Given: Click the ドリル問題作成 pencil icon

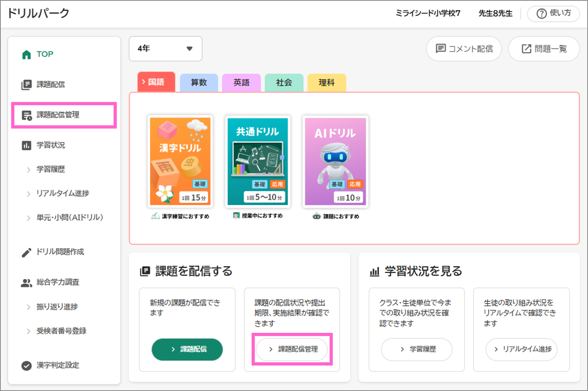Looking at the screenshot, I should (27, 252).
